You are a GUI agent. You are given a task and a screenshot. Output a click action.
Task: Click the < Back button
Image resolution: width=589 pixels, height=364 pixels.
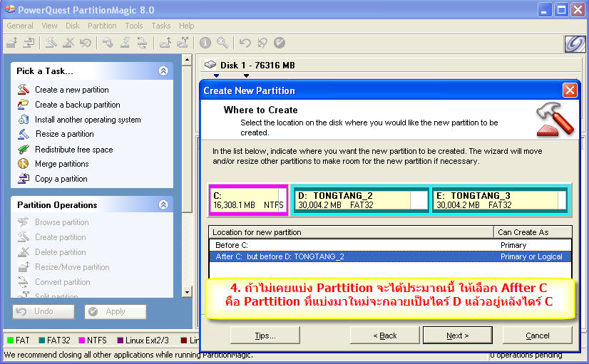(x=384, y=335)
